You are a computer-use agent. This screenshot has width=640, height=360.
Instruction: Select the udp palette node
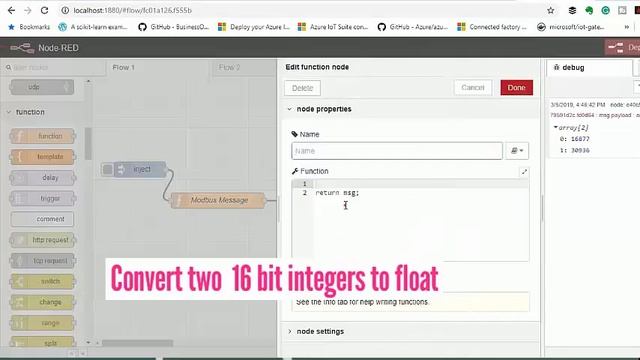(x=42, y=87)
